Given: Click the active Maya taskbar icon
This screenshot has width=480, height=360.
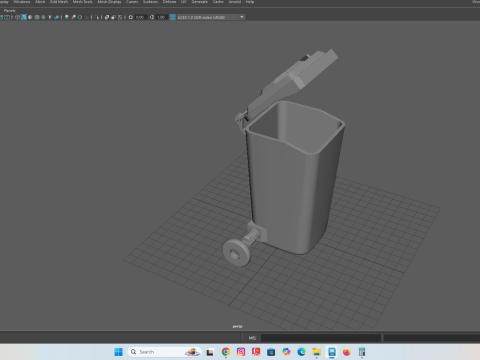Looking at the screenshot, I should (332, 352).
